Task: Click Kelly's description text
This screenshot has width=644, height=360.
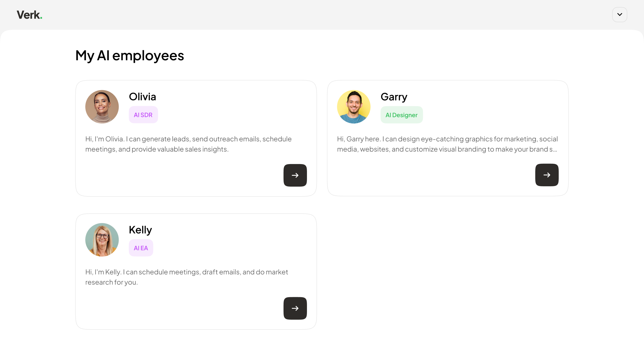Action: [x=187, y=277]
